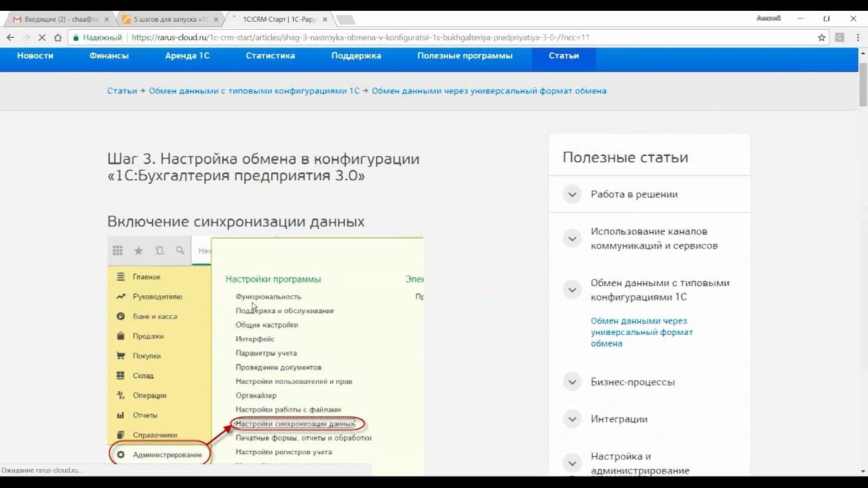The height and width of the screenshot is (488, 868).
Task: Click the 'Включение синхронизации данных' subheading
Action: tap(236, 222)
